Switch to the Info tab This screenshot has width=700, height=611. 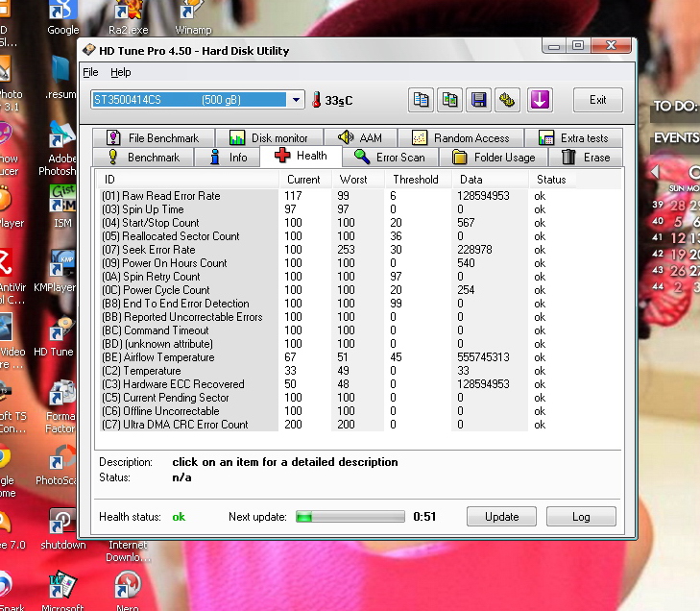click(x=228, y=158)
